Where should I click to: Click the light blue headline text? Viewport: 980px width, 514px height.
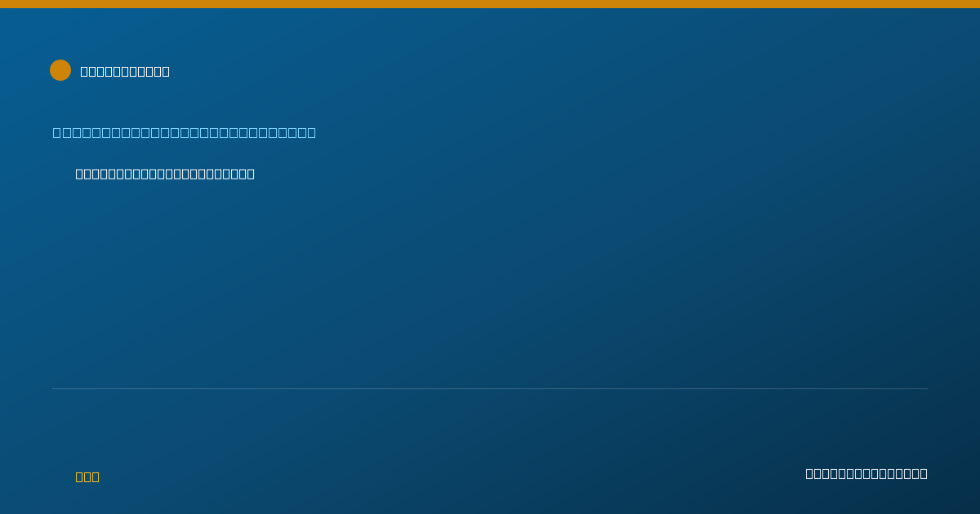185,132
